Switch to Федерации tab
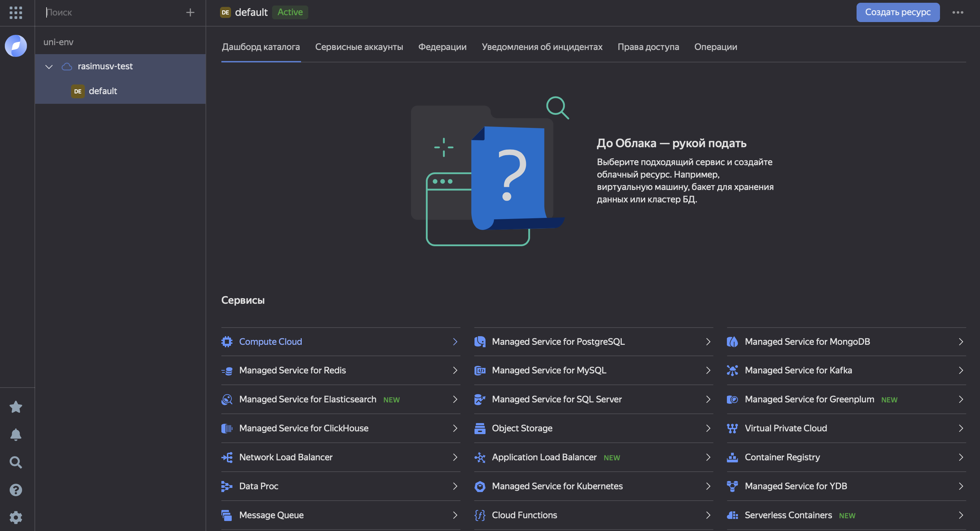This screenshot has height=531, width=980. 442,47
